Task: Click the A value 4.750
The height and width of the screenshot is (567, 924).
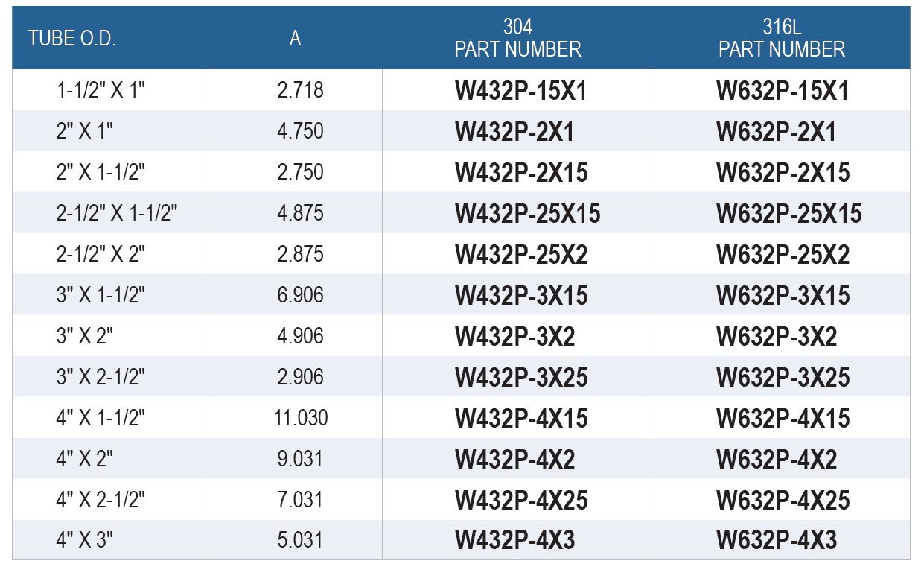Action: (301, 132)
